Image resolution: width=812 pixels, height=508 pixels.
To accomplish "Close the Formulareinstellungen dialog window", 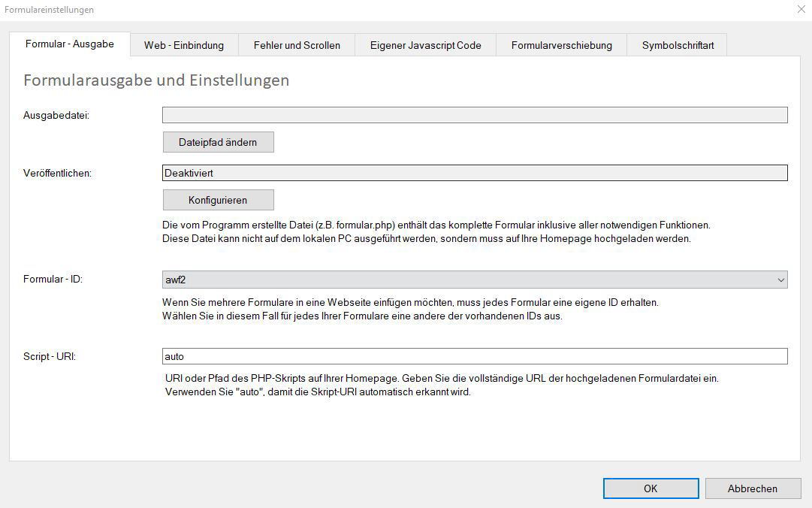I will click(800, 10).
